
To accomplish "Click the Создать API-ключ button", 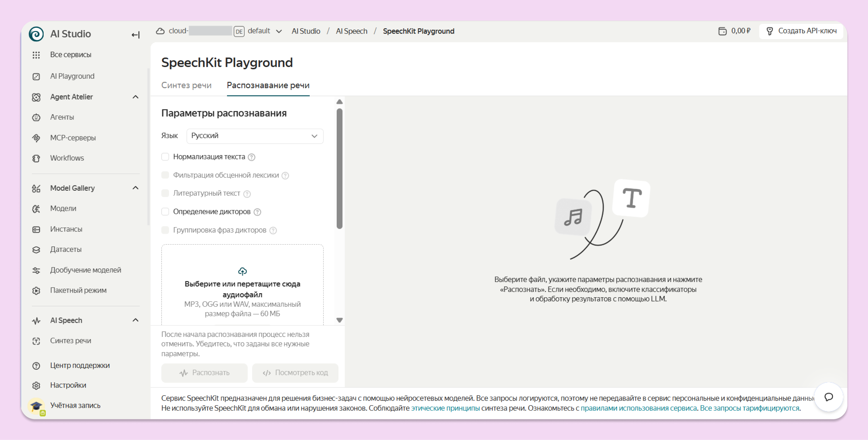I will (801, 31).
